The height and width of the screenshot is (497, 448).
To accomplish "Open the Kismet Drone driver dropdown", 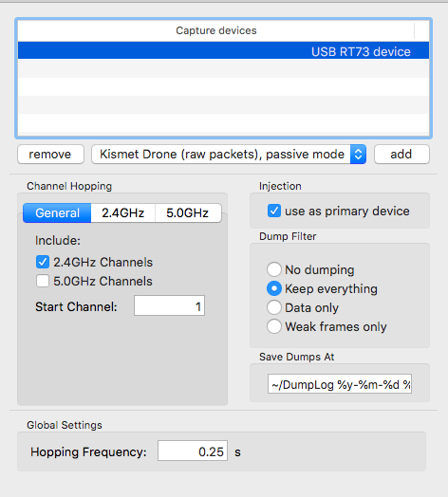I will coord(229,155).
